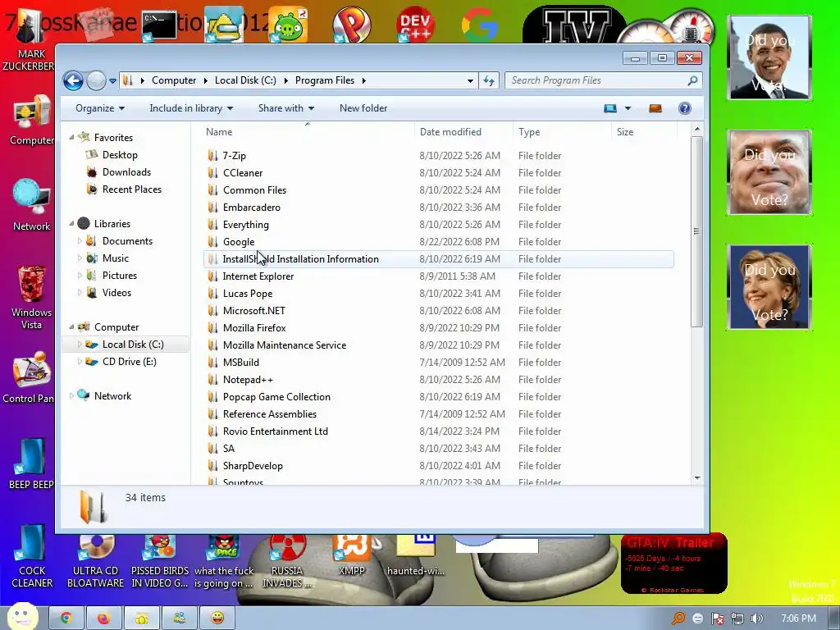Click the file list vertical scrollbar thumb
The image size is (840, 630).
696,231
